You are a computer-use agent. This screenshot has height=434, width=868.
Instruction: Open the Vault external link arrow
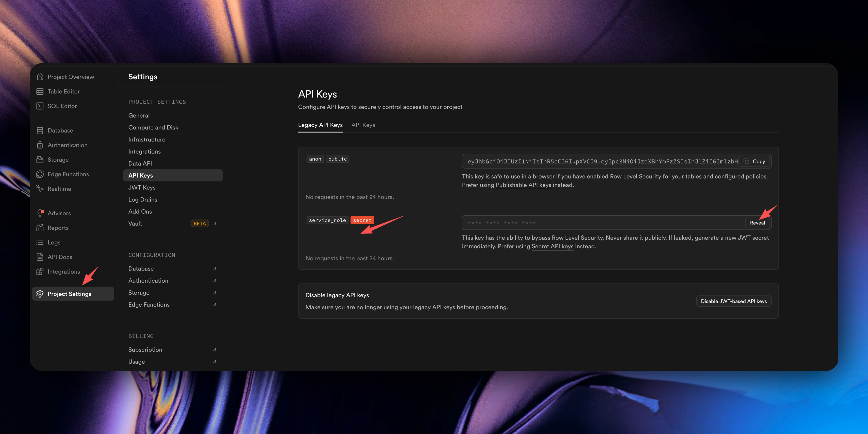pos(214,223)
